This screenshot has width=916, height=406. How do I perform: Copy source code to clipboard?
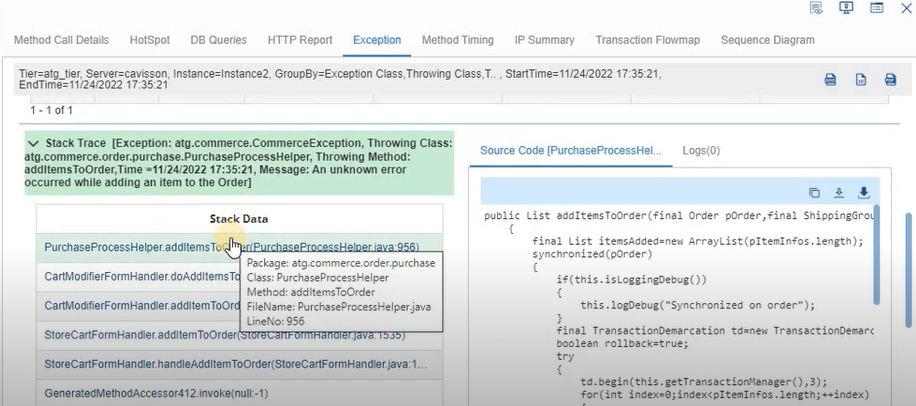[x=814, y=193]
